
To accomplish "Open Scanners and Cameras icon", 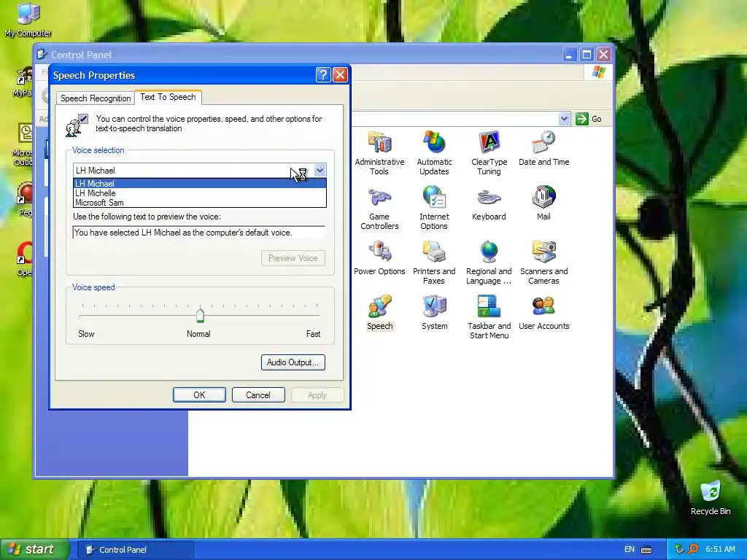I will pos(543,262).
